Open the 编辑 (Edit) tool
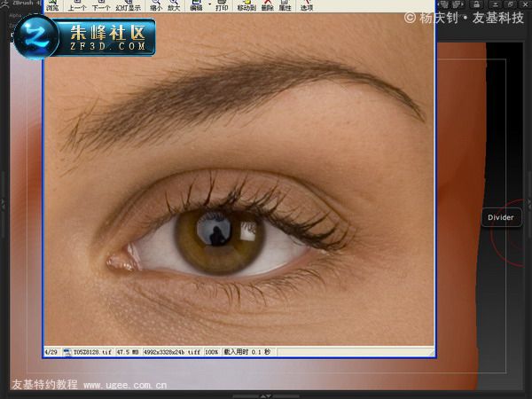 [x=196, y=5]
